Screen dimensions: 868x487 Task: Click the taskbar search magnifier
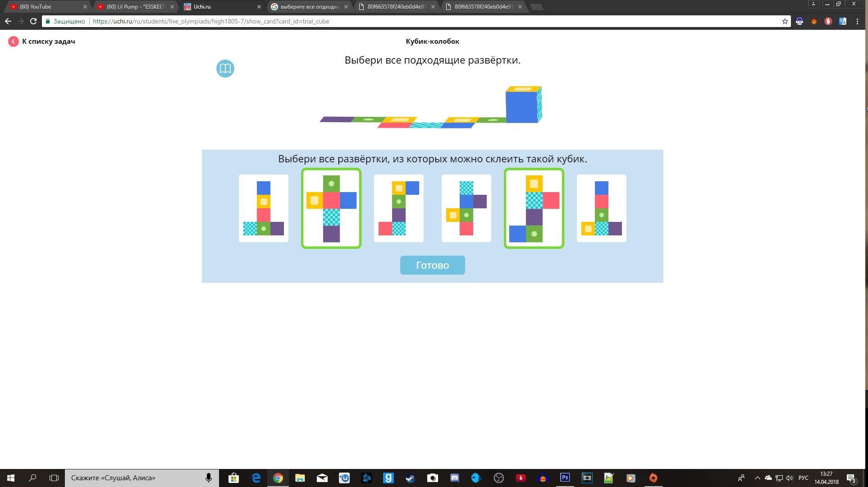pos(32,478)
